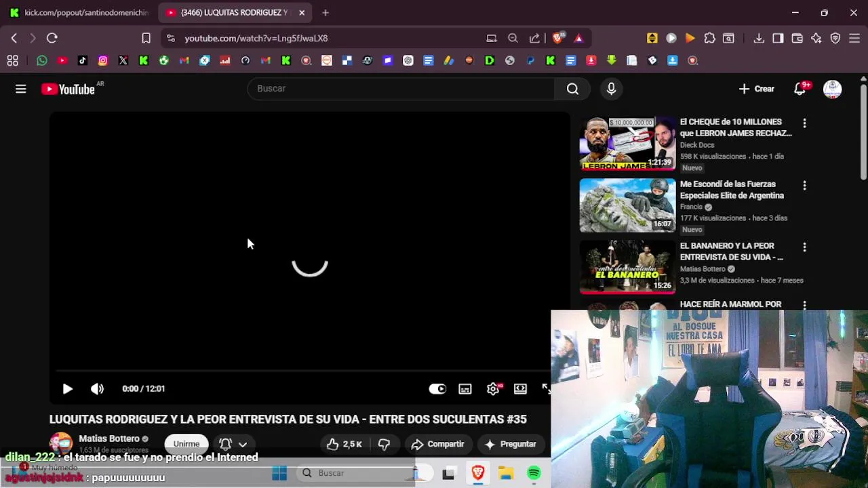The height and width of the screenshot is (488, 868).
Task: Open the Matias Bottero channel name
Action: pos(109,439)
